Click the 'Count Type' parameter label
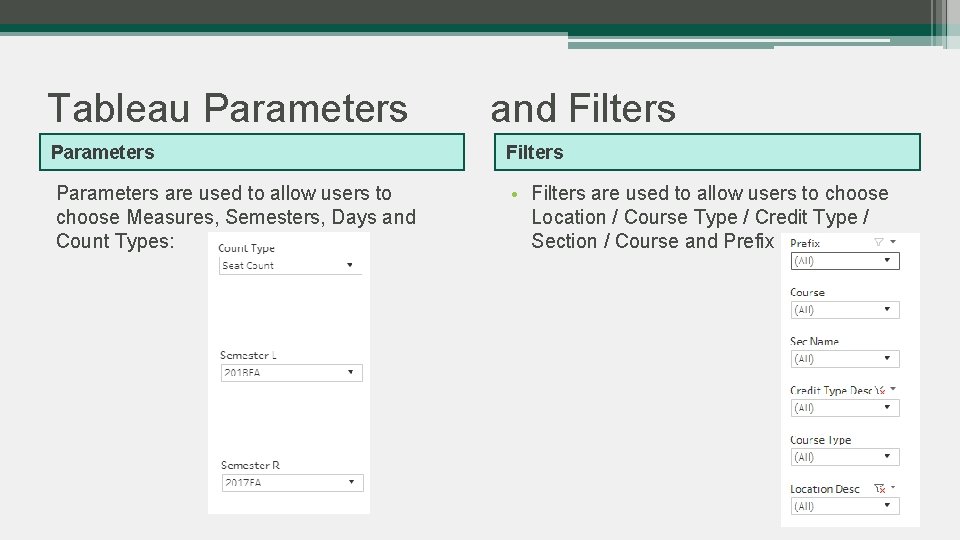 tap(246, 248)
